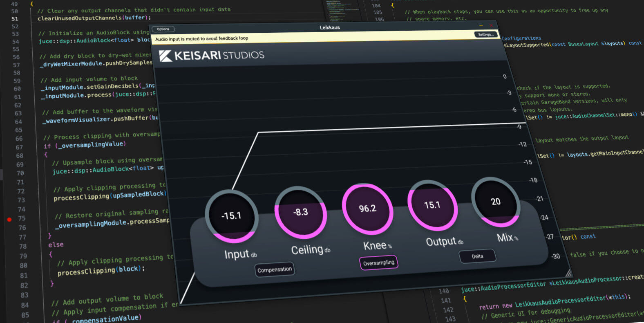Click the processClipping(block); code line

point(101,270)
